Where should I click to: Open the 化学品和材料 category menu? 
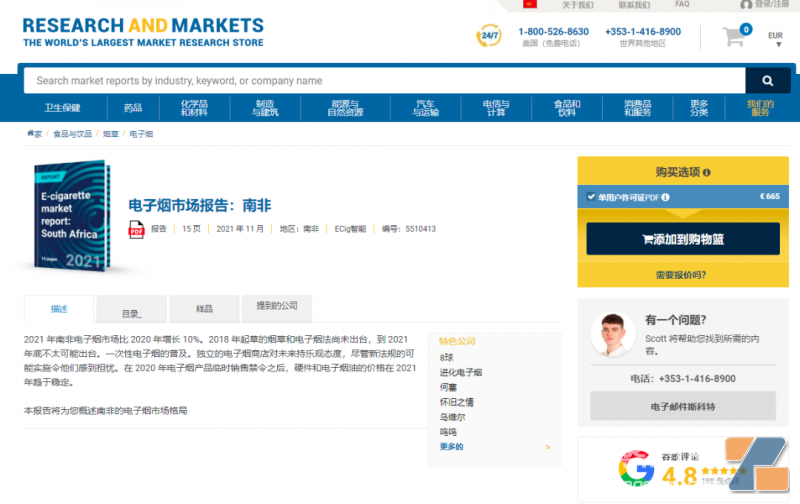click(194, 108)
